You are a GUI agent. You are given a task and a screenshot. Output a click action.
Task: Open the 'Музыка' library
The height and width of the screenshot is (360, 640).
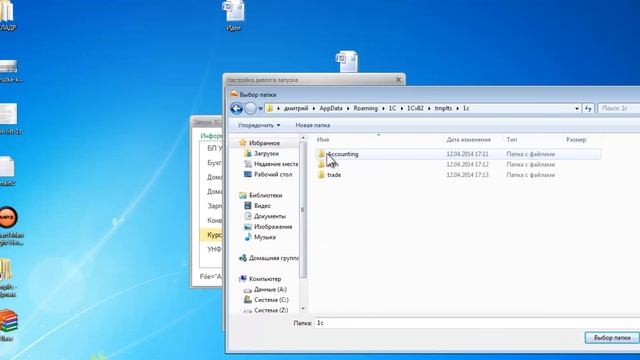[x=264, y=237]
